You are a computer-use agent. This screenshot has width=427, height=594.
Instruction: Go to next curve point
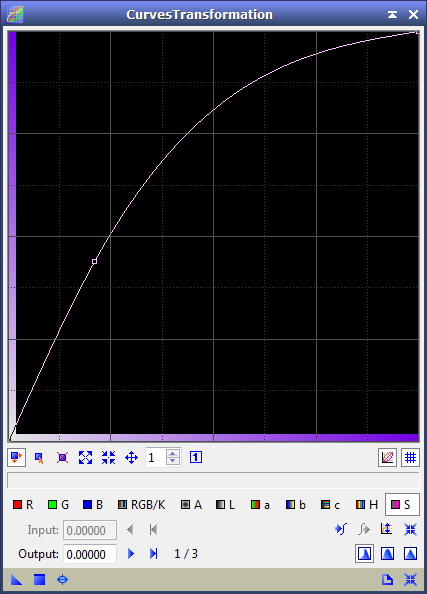(131, 554)
